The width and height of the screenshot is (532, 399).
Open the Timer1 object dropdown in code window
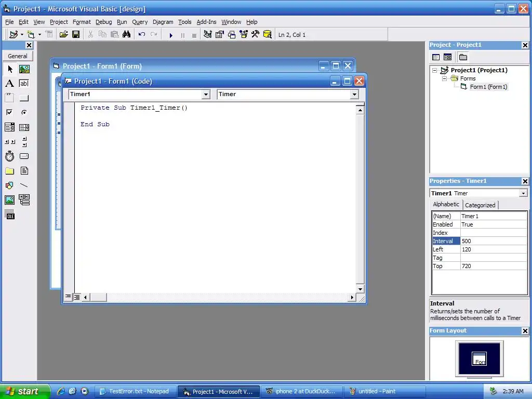click(x=206, y=95)
